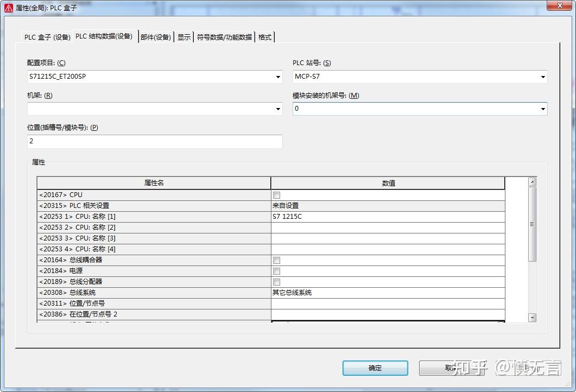Select the PLC 结构数据(设备) tab
The image size is (576, 392).
tap(104, 36)
